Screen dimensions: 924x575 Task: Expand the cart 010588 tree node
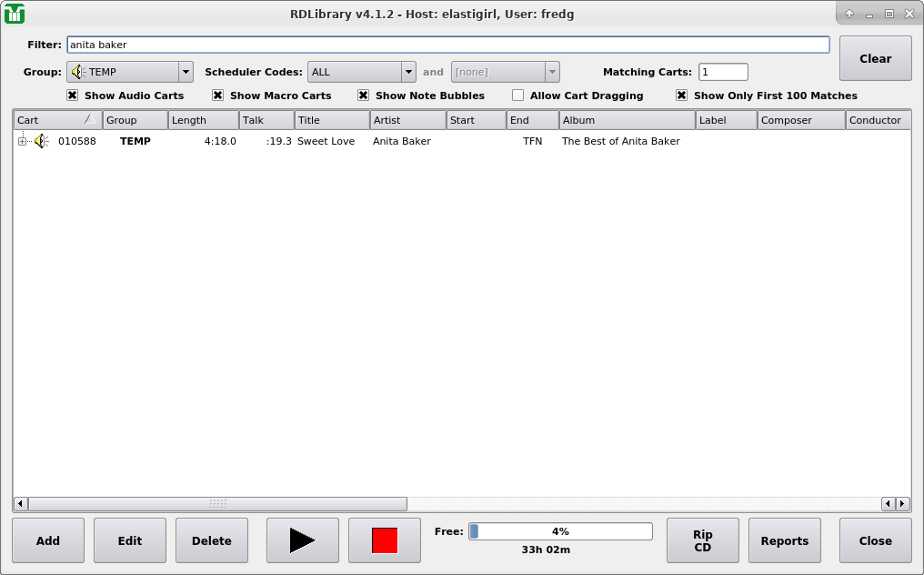[23, 141]
